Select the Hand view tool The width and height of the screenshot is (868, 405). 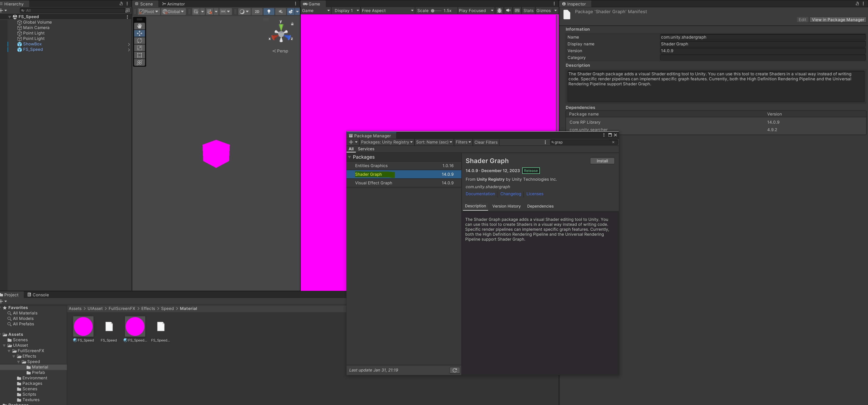pos(140,26)
